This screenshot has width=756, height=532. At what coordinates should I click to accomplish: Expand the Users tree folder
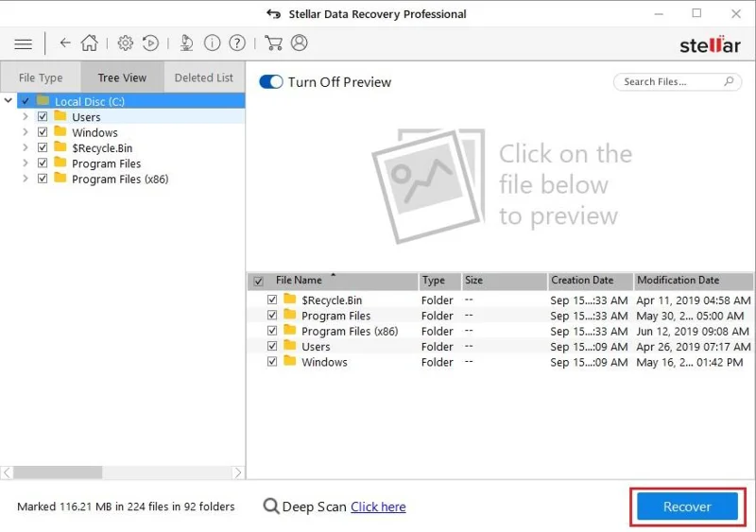[26, 116]
